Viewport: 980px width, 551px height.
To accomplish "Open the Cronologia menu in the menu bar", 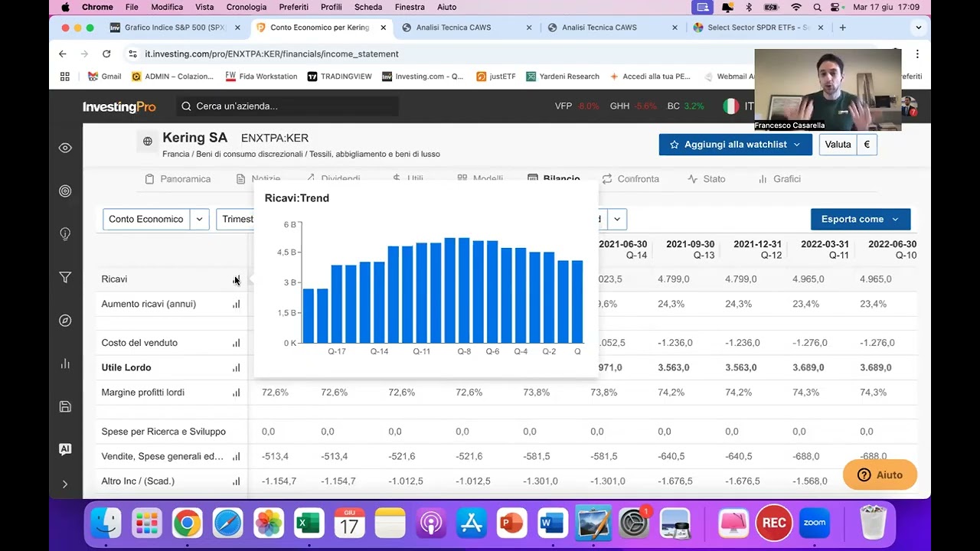I will pos(247,7).
